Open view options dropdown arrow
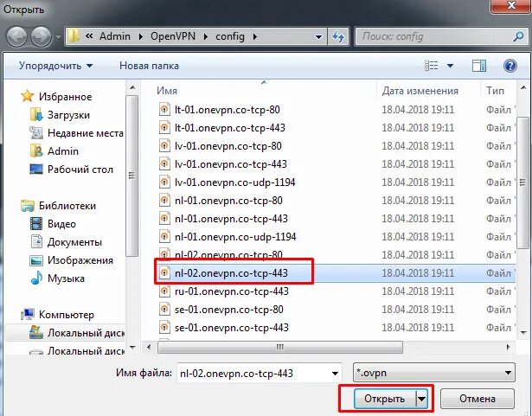532x416 pixels. pos(450,66)
